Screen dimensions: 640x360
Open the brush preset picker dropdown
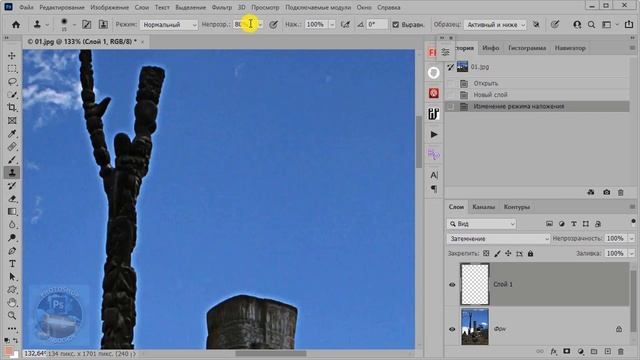click(x=74, y=25)
